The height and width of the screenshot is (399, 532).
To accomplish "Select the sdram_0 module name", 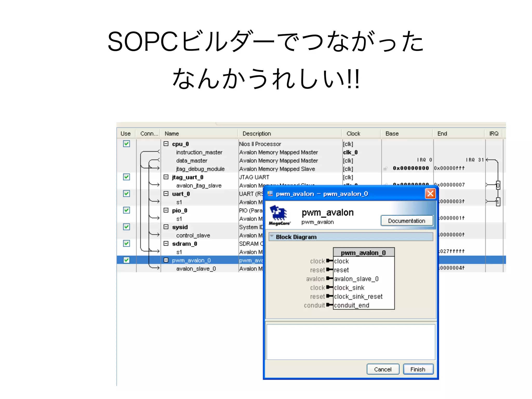I will [184, 244].
